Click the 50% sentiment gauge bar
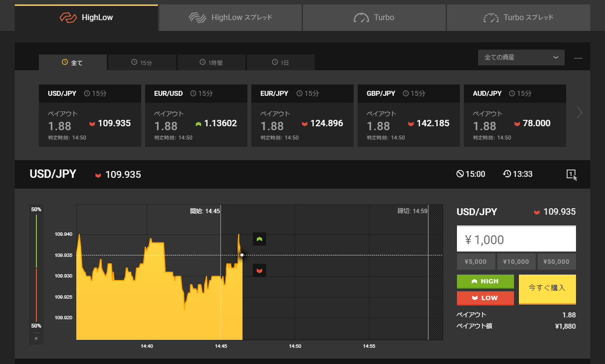605x364 pixels. click(x=36, y=268)
